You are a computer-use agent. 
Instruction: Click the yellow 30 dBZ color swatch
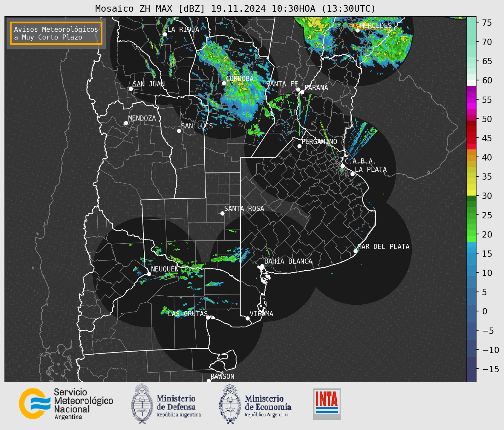(x=471, y=193)
